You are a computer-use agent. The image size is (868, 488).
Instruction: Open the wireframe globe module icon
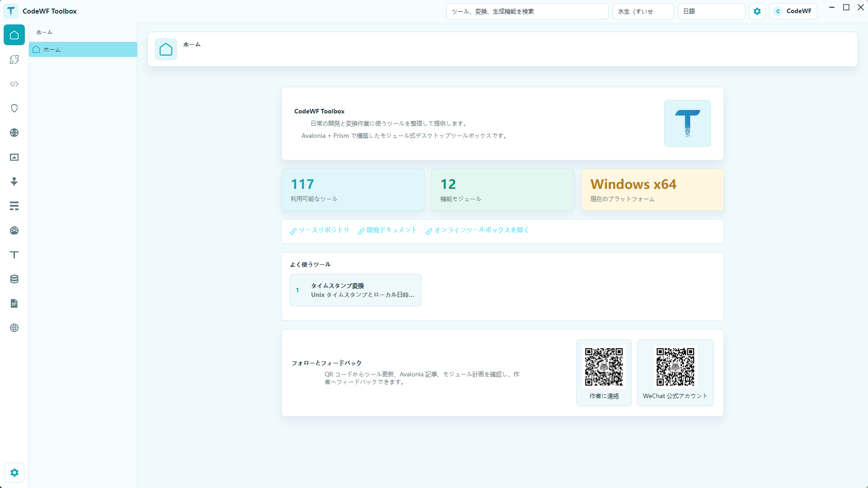(x=14, y=328)
